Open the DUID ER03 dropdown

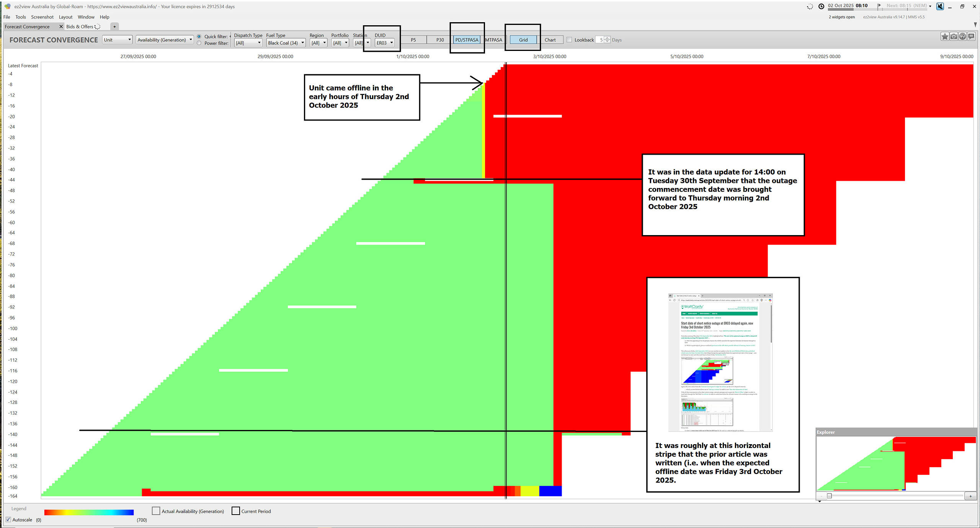[385, 43]
